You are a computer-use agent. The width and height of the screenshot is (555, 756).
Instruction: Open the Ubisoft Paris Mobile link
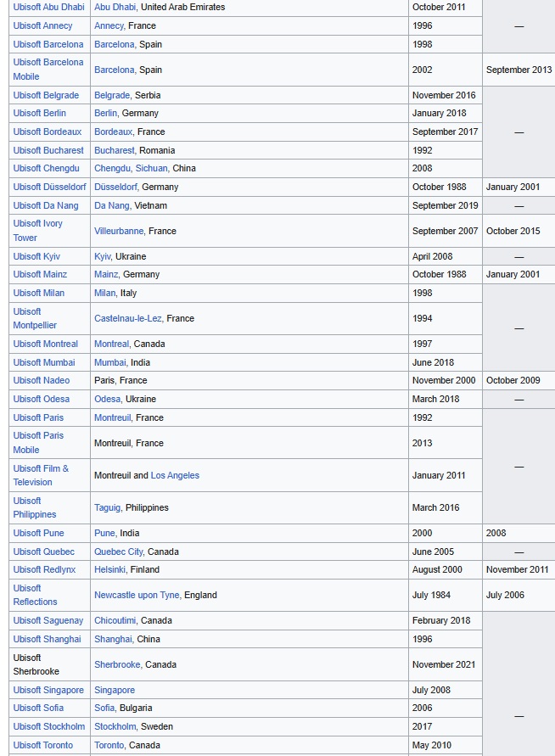click(38, 443)
